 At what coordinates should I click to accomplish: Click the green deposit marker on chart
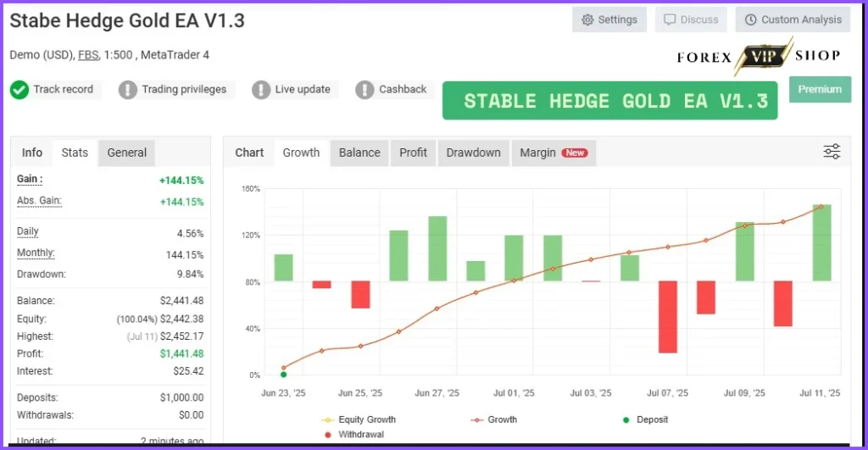(283, 375)
